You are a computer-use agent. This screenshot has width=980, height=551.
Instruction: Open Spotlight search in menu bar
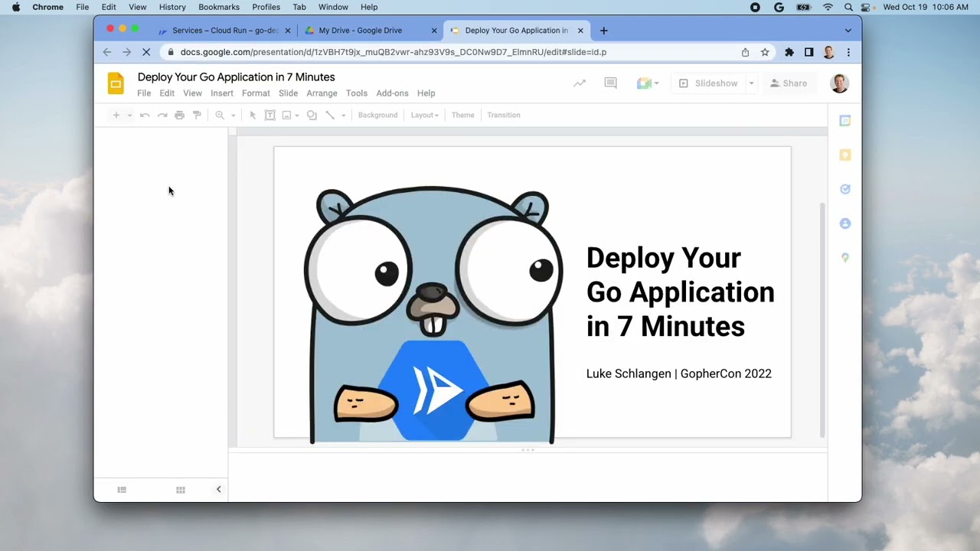tap(848, 7)
